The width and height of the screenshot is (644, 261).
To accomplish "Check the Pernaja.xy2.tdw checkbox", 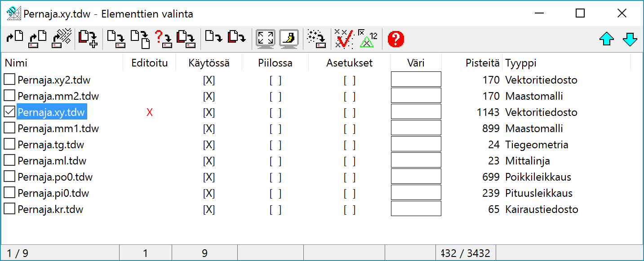I will click(x=9, y=80).
